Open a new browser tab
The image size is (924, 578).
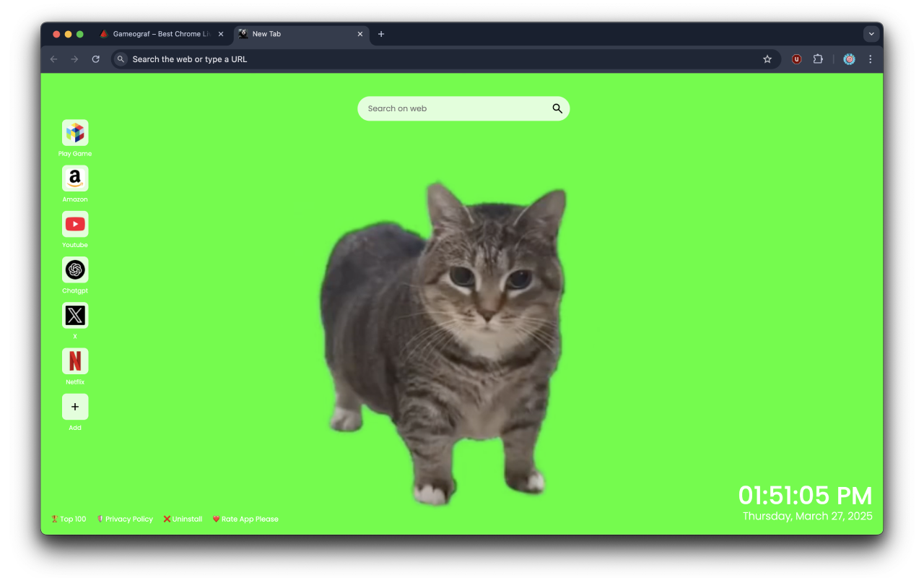pyautogui.click(x=381, y=34)
